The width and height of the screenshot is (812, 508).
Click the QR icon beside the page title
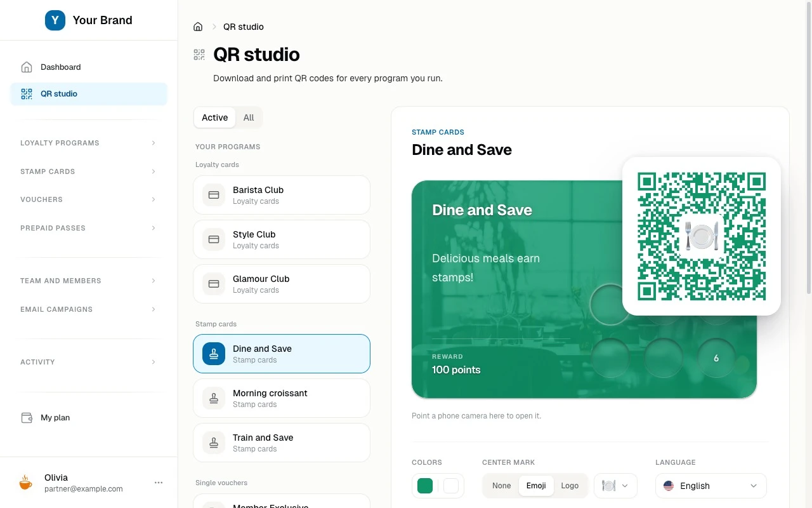click(199, 55)
